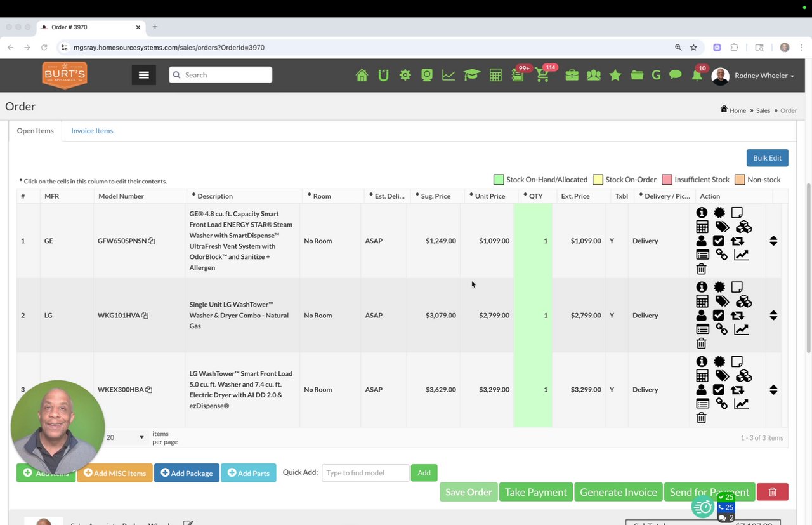Go to Home in the breadcrumb

tap(738, 110)
